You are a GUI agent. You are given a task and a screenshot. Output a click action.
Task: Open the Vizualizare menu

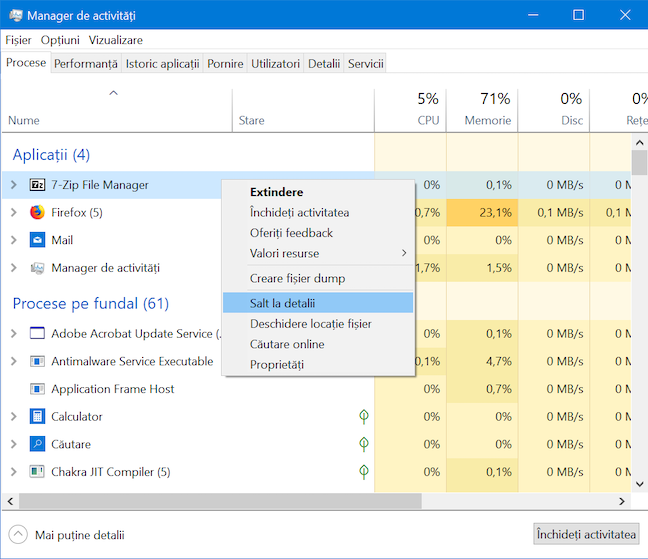click(x=116, y=40)
